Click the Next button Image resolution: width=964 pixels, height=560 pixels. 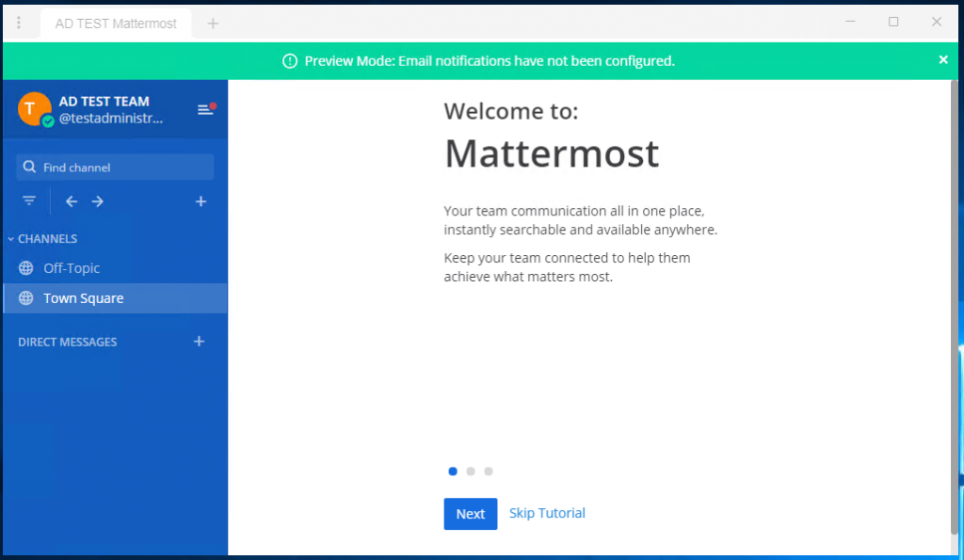tap(471, 513)
